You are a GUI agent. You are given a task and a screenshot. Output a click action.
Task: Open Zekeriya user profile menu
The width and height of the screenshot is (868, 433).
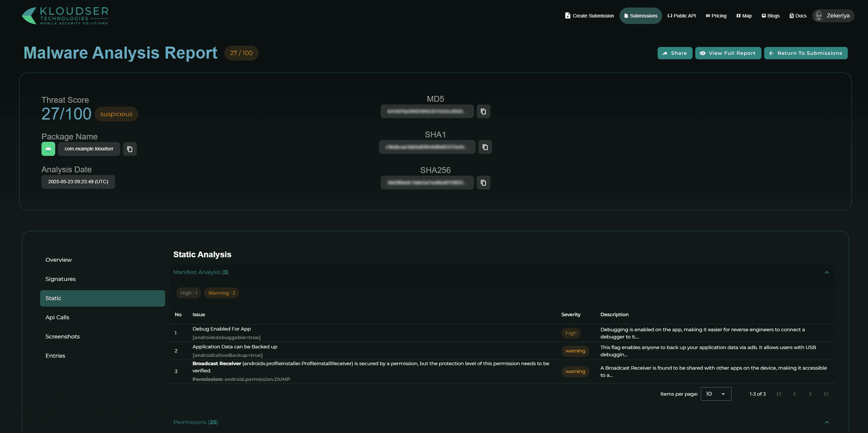pos(833,16)
